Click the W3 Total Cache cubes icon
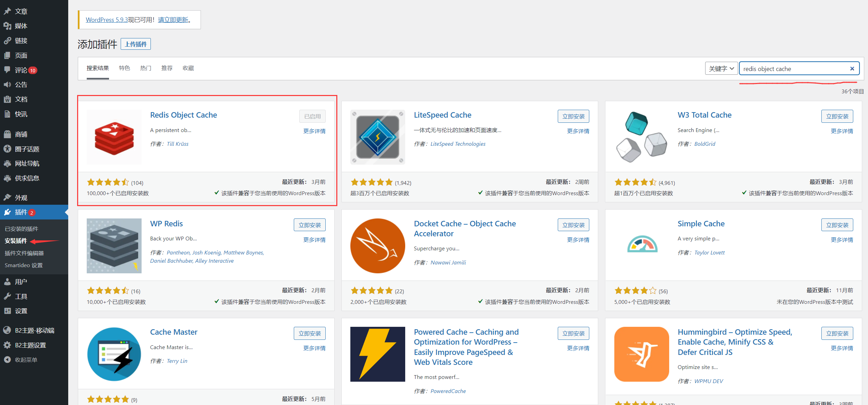 (x=641, y=137)
